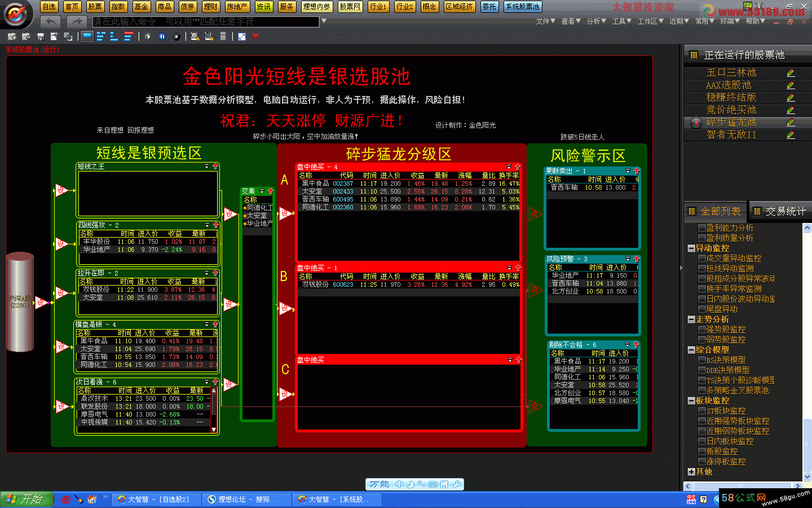Collapse the 走势分析 tree group
812x508 pixels.
tap(691, 319)
